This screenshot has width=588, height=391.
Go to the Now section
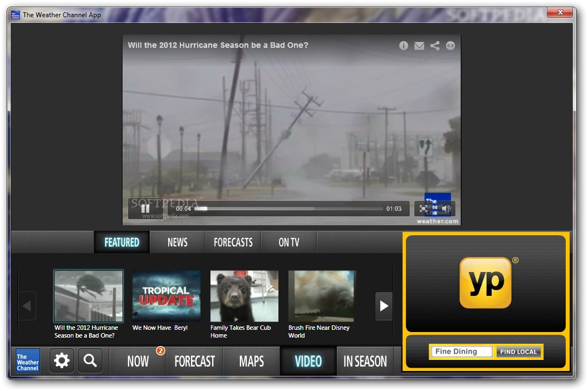click(x=138, y=362)
